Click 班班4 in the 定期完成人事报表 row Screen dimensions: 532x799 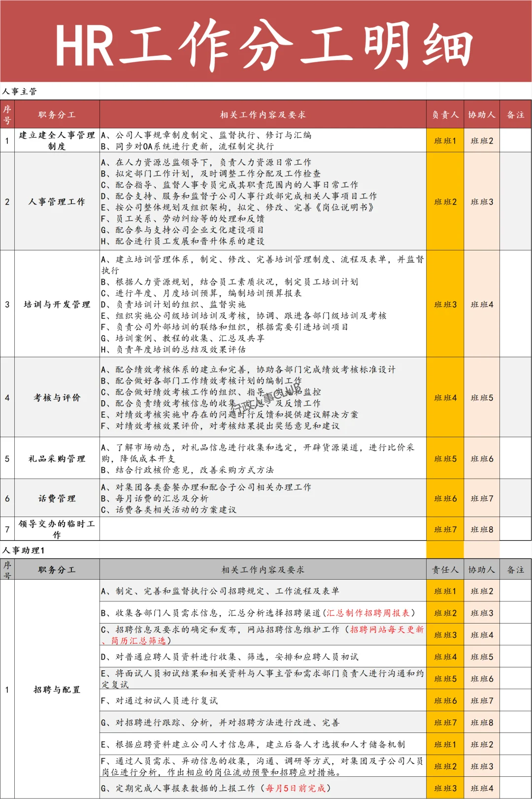(x=482, y=789)
